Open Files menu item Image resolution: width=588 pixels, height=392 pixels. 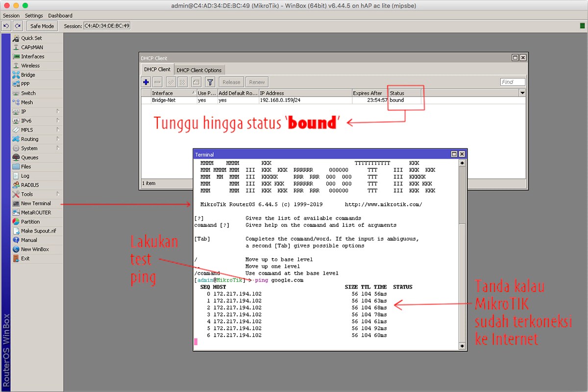(x=37, y=167)
